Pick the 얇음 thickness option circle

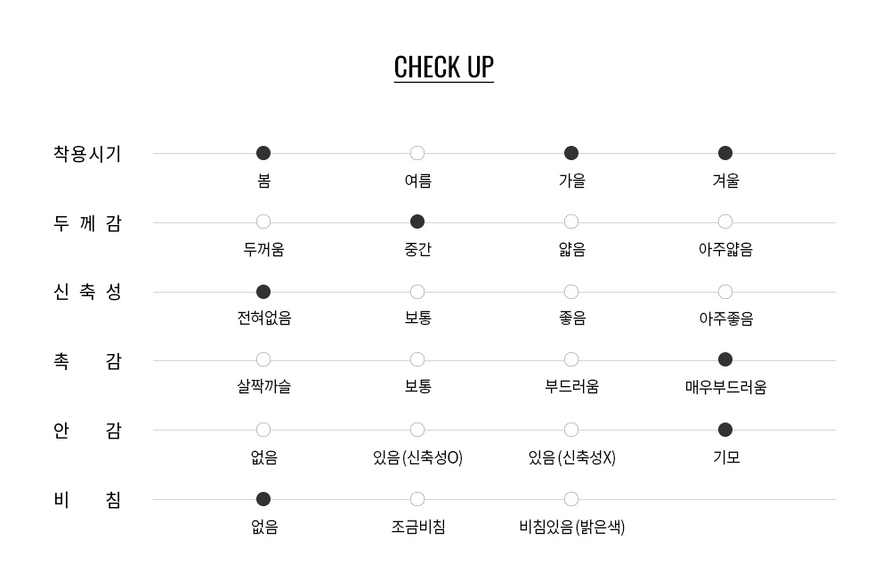[x=571, y=222]
